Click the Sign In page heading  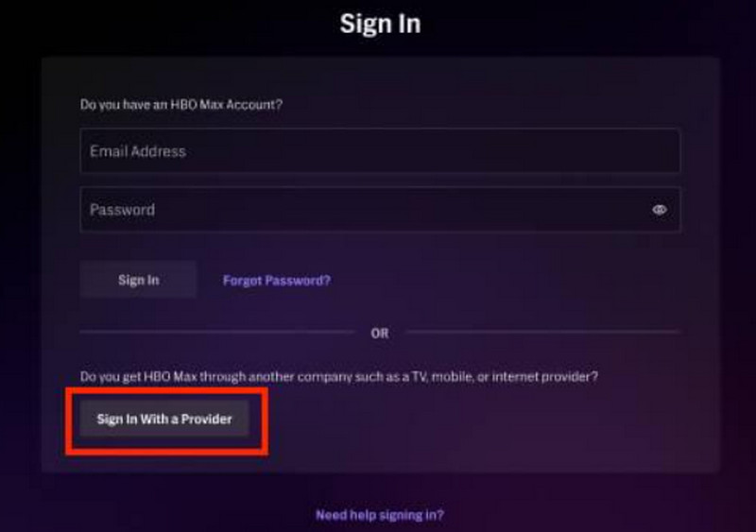point(380,24)
